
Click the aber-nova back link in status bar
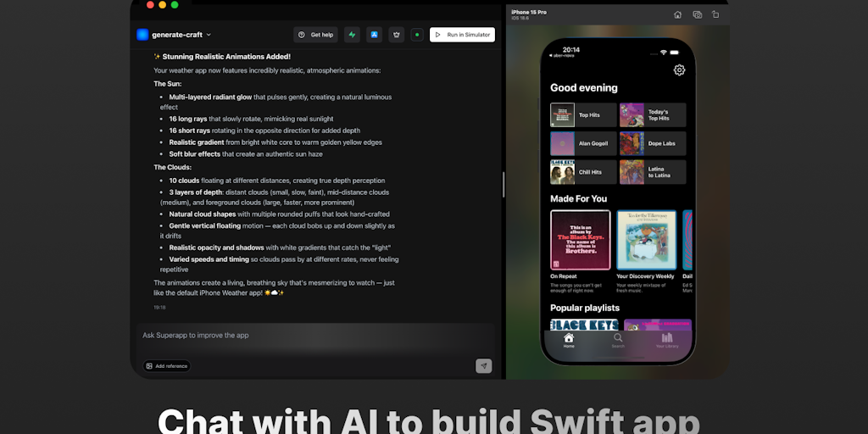click(561, 55)
